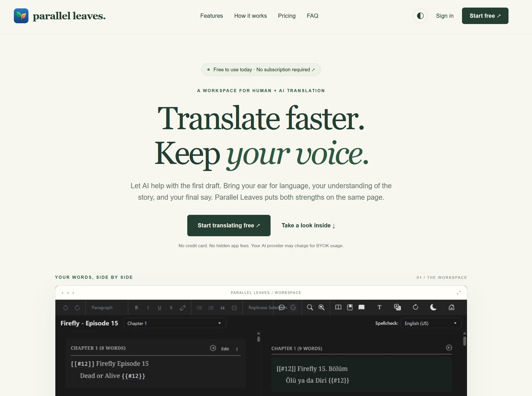532x396 pixels.
Task: Click the parallel leaves. wordmark
Action: point(69,16)
